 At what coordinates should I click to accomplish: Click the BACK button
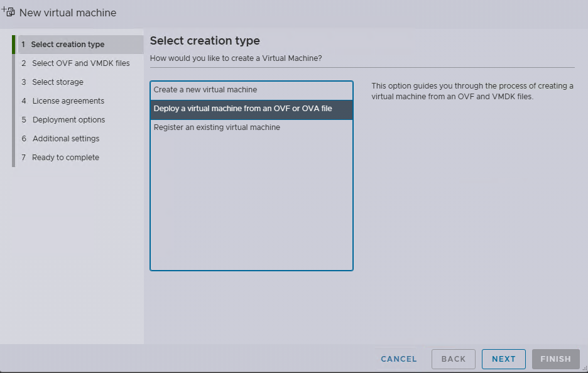[453, 359]
